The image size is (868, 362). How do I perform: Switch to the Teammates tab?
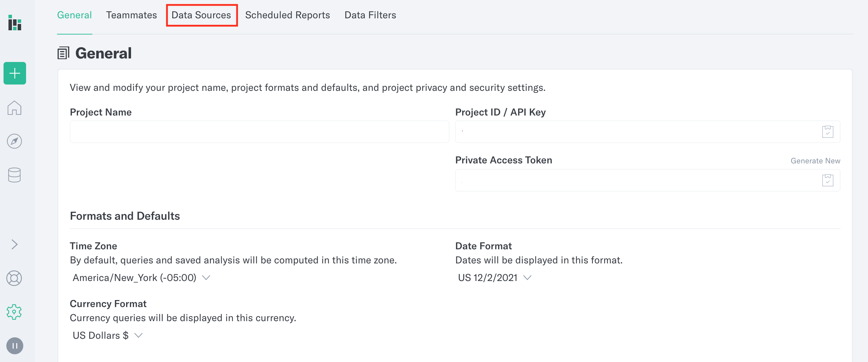tap(131, 15)
